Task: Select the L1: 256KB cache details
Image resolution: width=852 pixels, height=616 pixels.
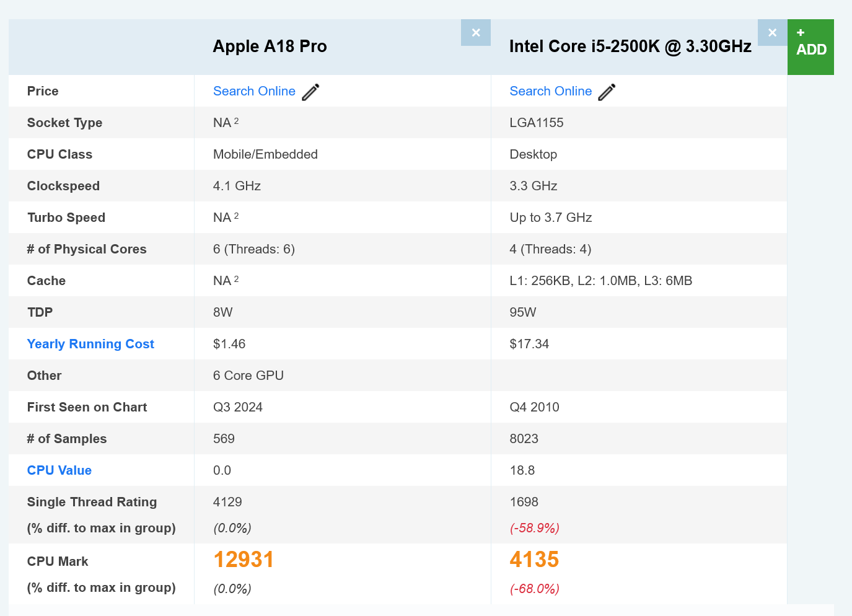Action: (x=601, y=281)
